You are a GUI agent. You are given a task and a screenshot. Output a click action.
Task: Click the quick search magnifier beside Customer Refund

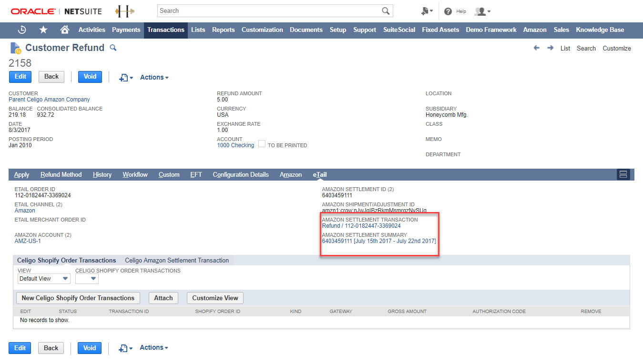[113, 48]
